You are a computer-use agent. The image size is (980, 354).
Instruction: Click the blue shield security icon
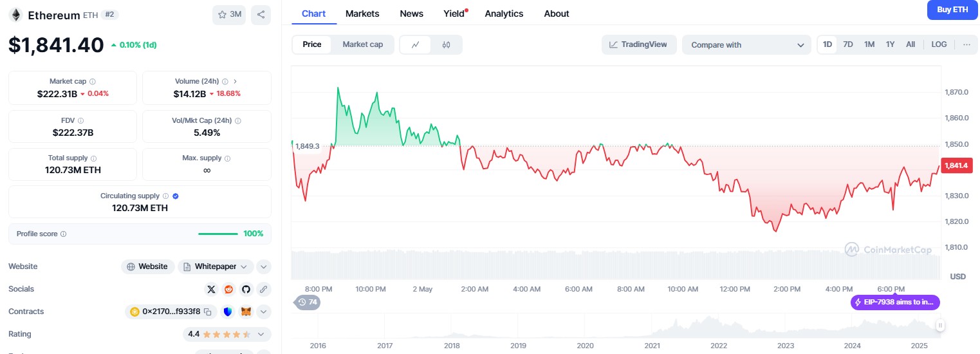pos(228,312)
